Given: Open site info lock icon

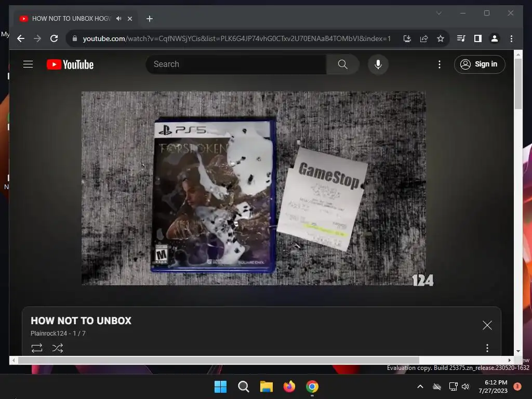Looking at the screenshot, I should (x=75, y=38).
